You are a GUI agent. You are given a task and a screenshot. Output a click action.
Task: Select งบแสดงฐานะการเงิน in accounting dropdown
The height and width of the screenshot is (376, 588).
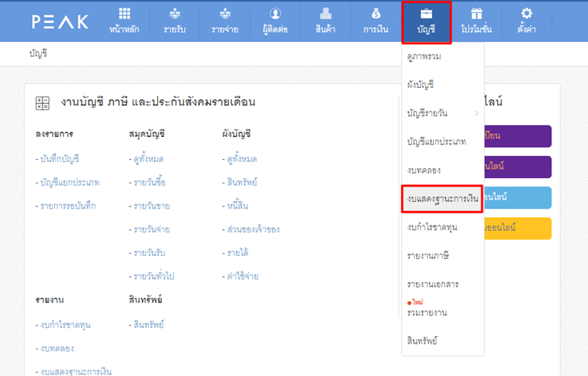click(x=442, y=199)
